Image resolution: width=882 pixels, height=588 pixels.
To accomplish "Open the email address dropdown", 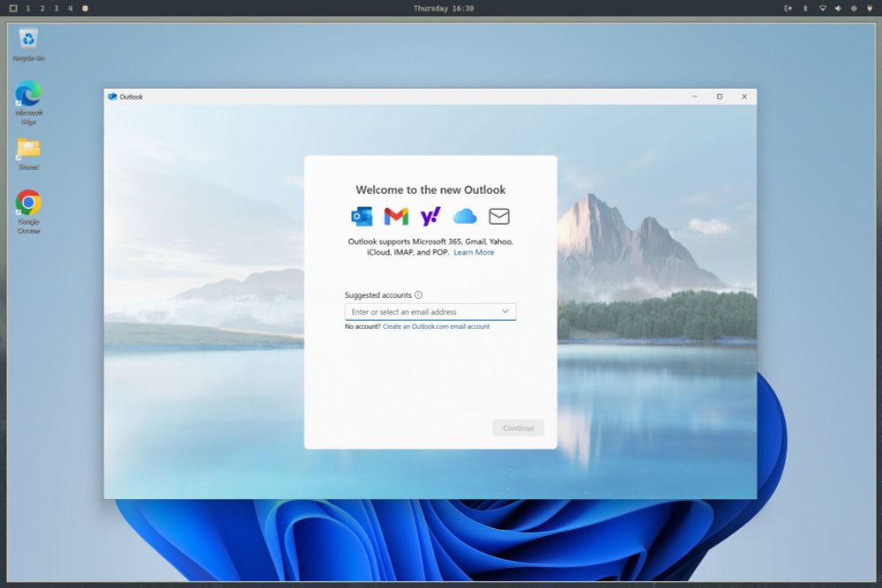I will pos(505,311).
